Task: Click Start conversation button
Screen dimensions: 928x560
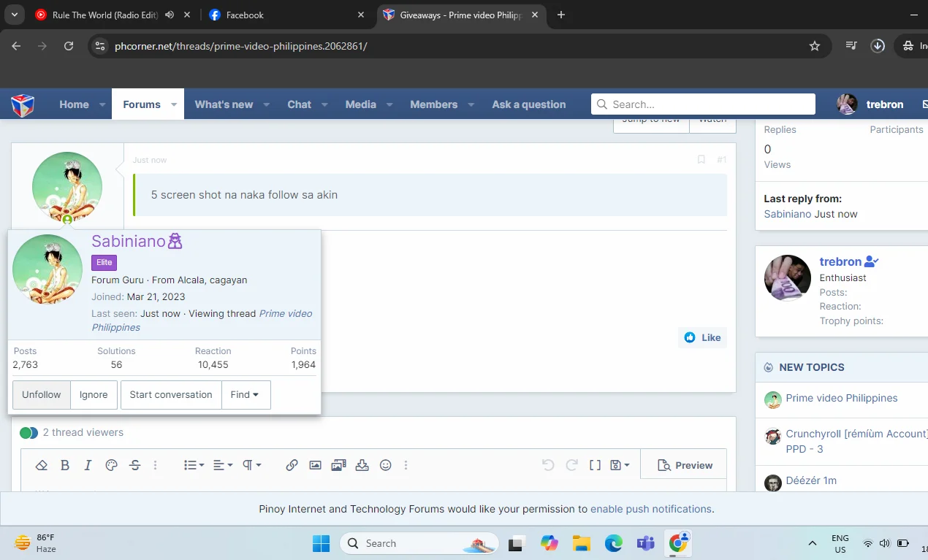Action: (171, 394)
